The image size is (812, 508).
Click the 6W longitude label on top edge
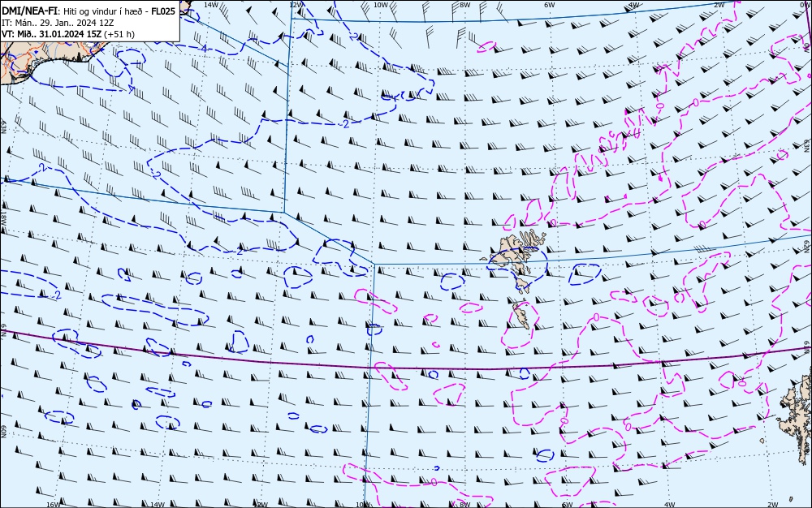coord(550,5)
